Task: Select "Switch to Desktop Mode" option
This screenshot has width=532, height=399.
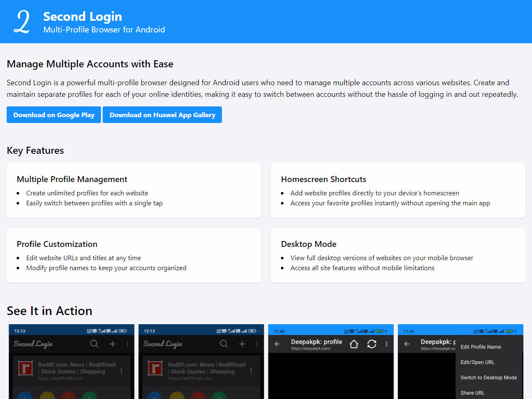Action: (488, 378)
